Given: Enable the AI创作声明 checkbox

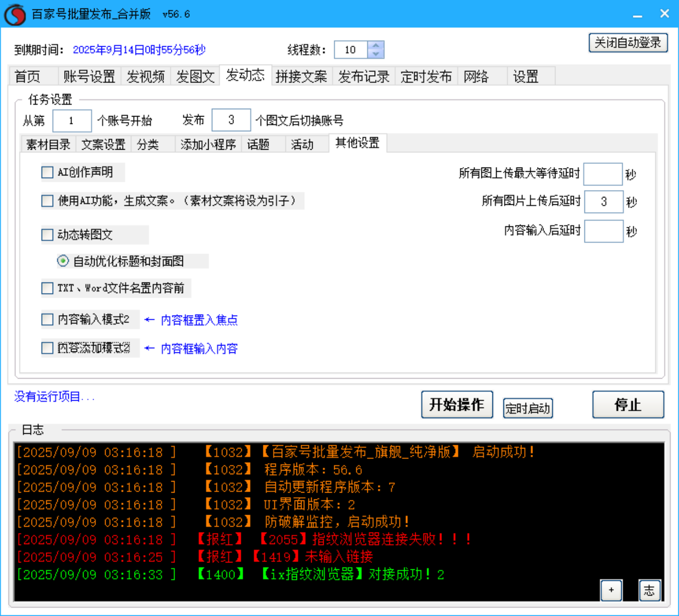Looking at the screenshot, I should pos(47,172).
